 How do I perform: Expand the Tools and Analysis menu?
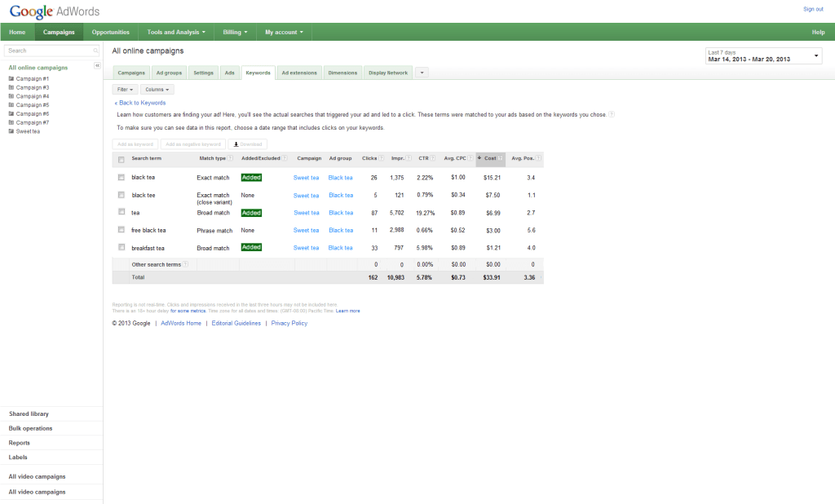coord(175,32)
